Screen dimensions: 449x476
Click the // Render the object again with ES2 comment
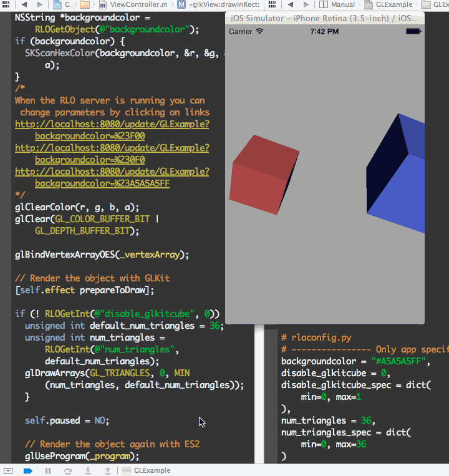[x=112, y=444]
